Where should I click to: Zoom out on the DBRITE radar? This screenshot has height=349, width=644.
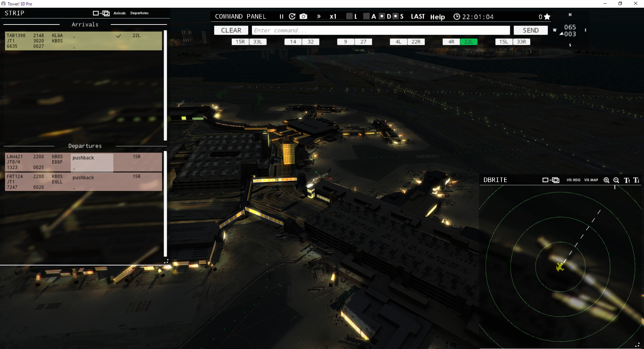(616, 180)
